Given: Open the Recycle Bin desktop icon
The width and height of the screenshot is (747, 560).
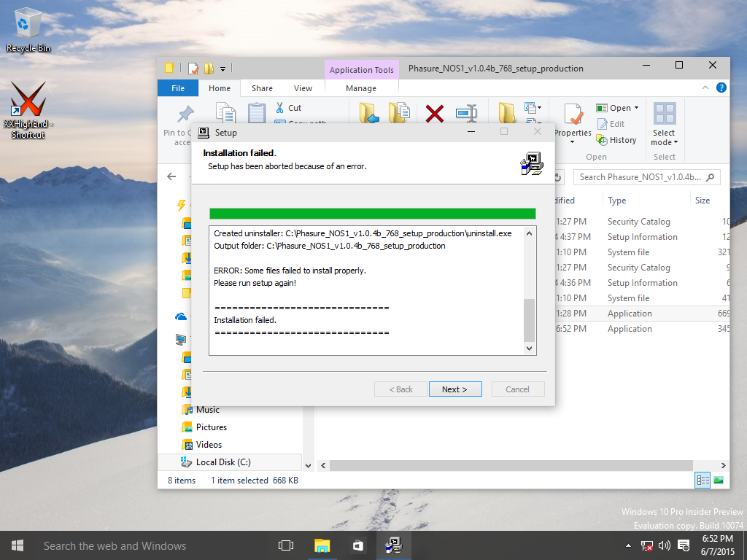Looking at the screenshot, I should click(x=28, y=29).
